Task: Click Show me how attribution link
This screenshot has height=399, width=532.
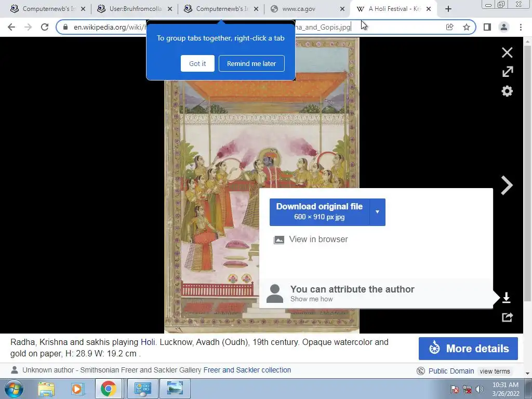Action: (x=312, y=299)
